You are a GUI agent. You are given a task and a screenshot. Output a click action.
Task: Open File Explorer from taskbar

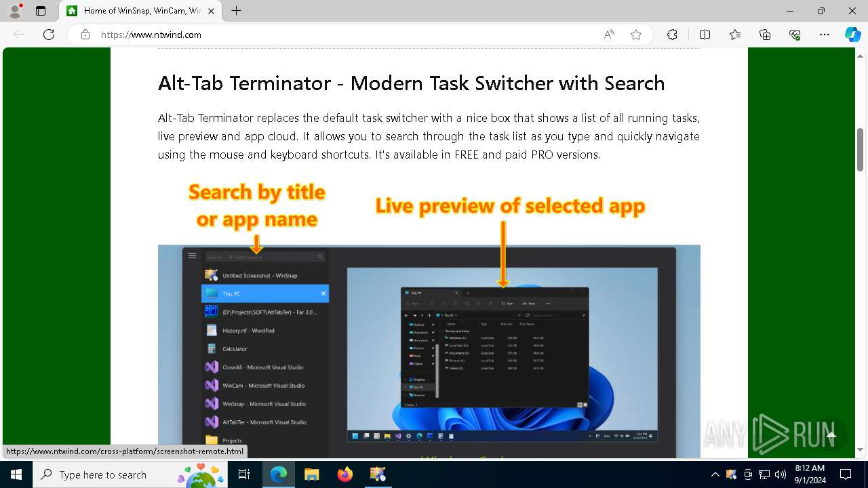(311, 474)
